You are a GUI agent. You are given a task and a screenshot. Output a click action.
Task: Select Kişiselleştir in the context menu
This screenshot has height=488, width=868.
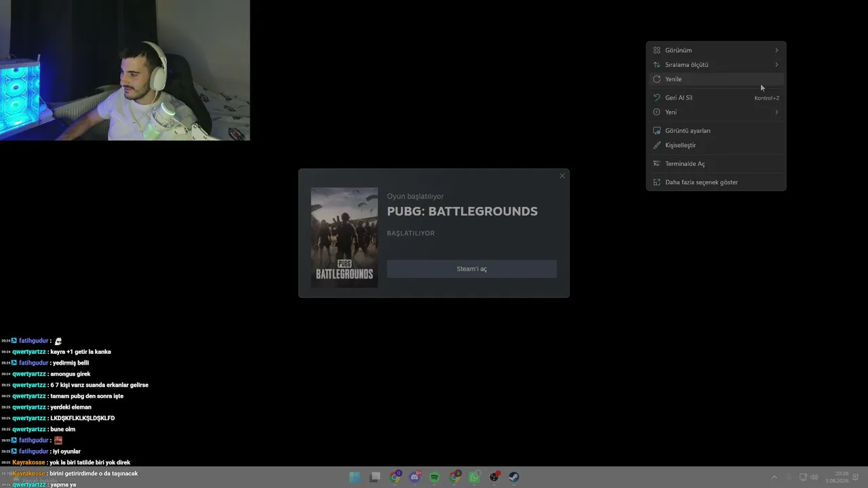716,145
